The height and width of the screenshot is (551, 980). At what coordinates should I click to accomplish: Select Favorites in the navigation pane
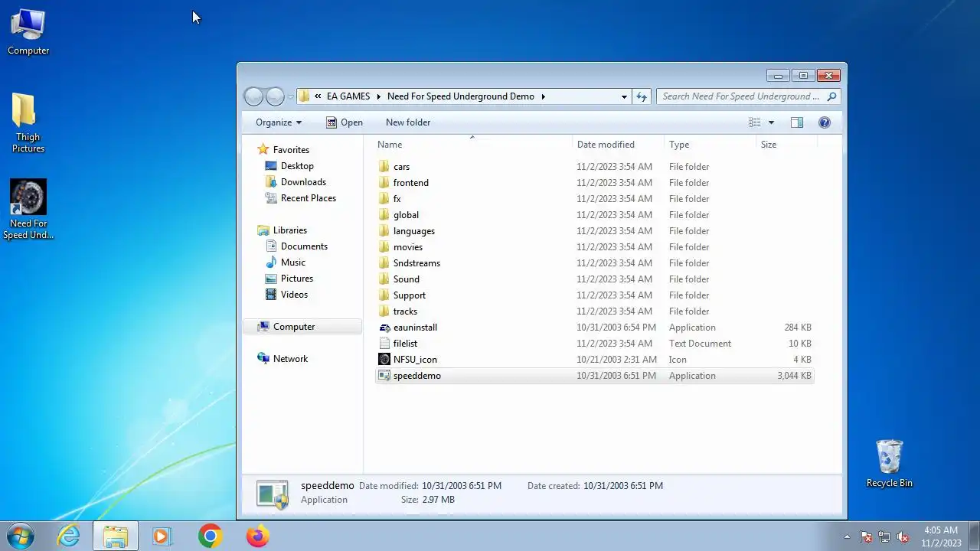(291, 150)
